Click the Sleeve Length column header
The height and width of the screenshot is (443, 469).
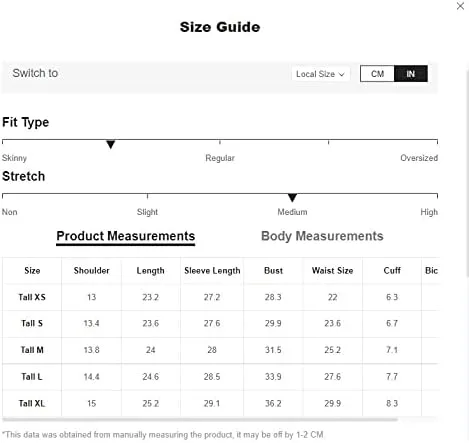click(212, 271)
